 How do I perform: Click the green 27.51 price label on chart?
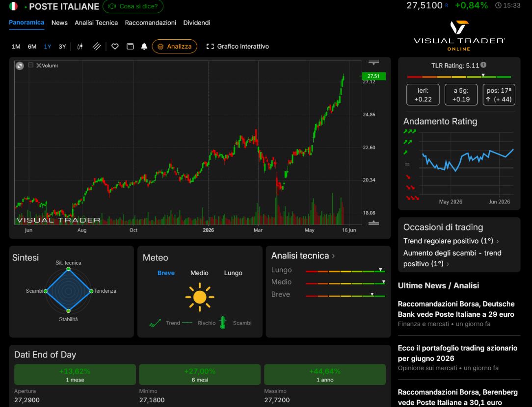[x=373, y=76]
